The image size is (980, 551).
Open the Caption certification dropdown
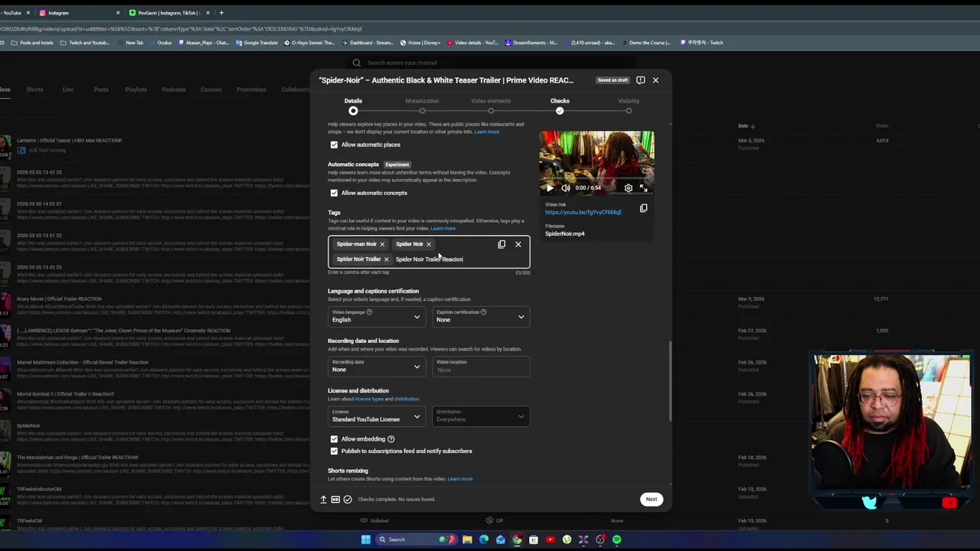click(x=481, y=316)
